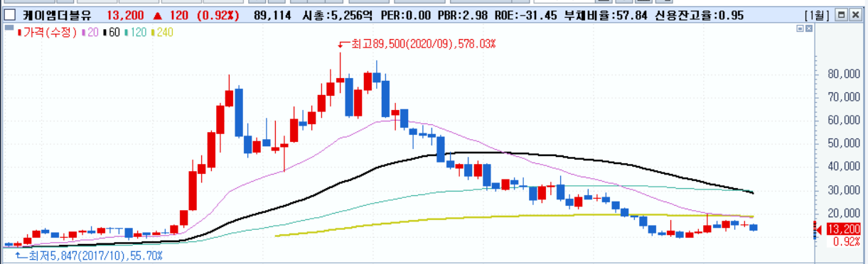Click the 13,200 price in the header
The image size is (868, 264).
click(126, 15)
